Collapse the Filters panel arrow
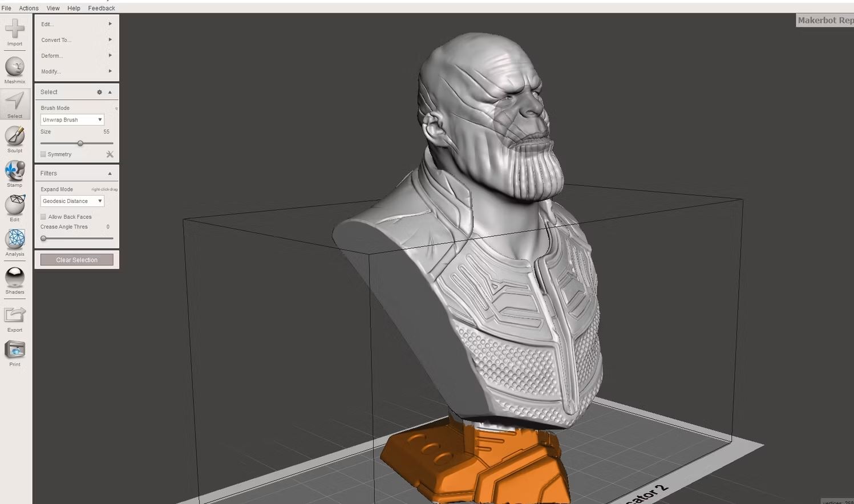 pos(110,173)
